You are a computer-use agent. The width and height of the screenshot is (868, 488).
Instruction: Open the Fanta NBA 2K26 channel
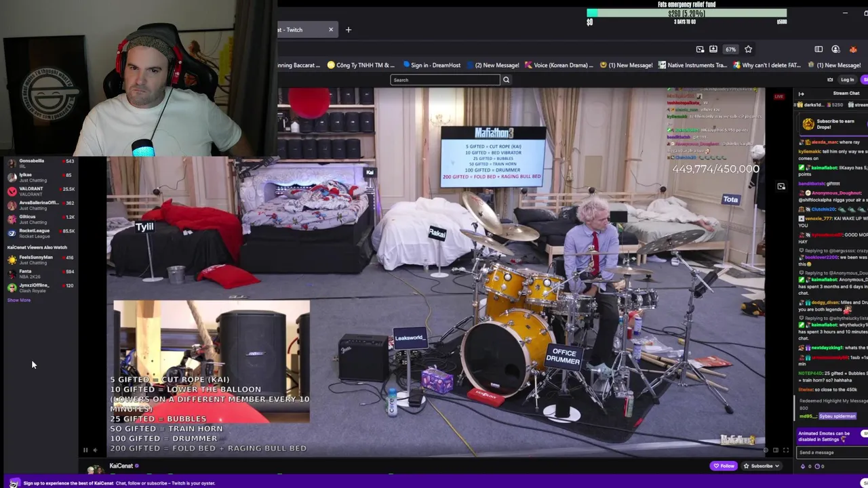tap(41, 274)
